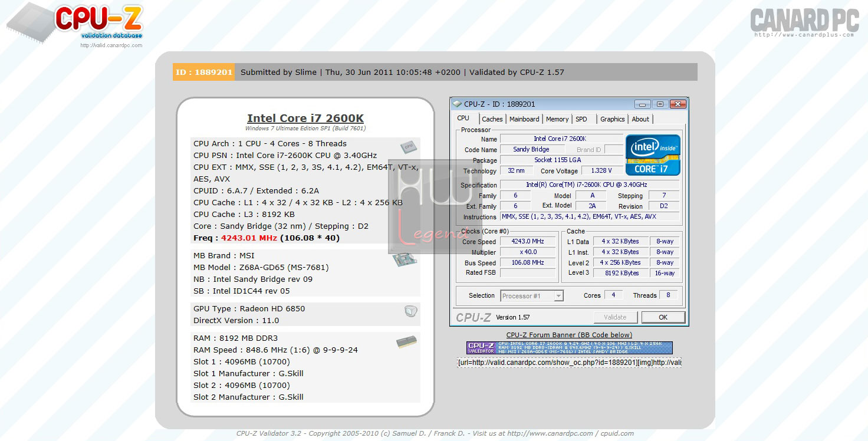Click the ID : 1889201 orange label
Image resolution: width=868 pixels, height=441 pixels.
203,72
